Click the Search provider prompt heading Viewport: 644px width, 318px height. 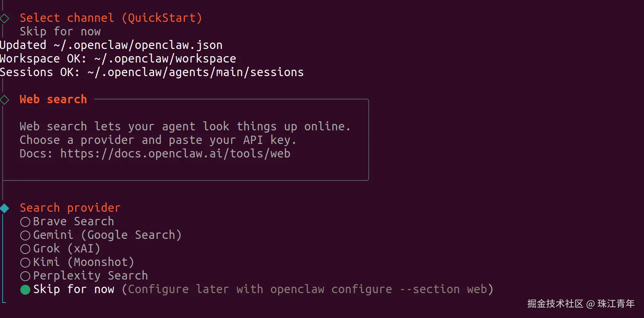point(70,208)
